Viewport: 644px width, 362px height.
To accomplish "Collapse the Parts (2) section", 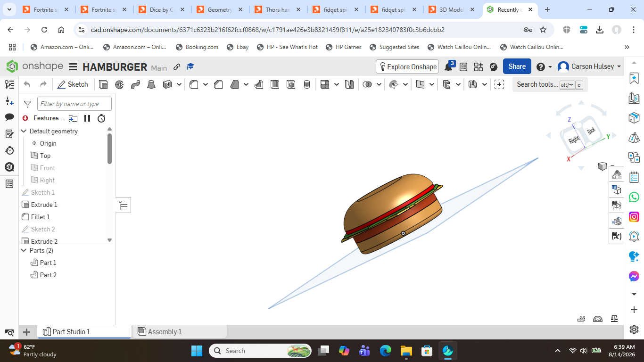I will 24,250.
